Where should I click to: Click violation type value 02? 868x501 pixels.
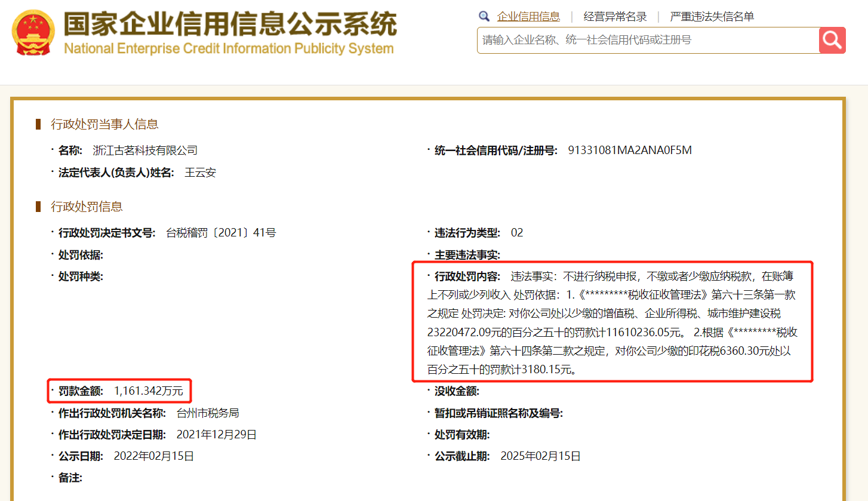517,233
